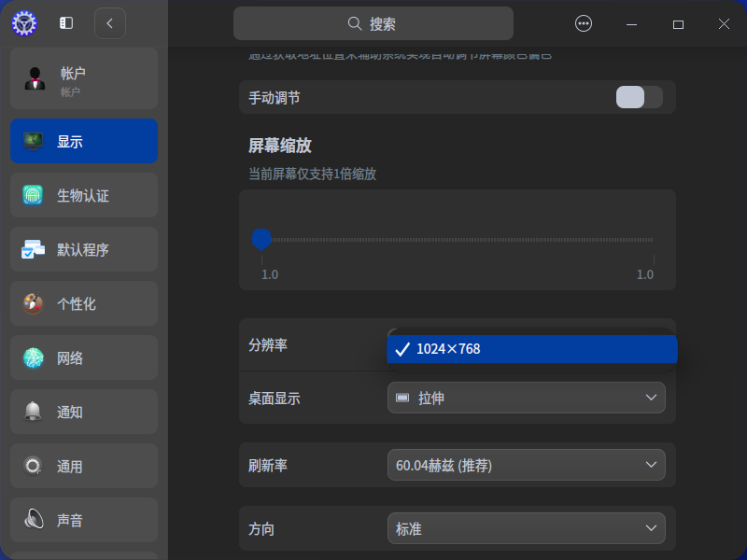
Task: Maximize the settings window
Action: coord(679,24)
